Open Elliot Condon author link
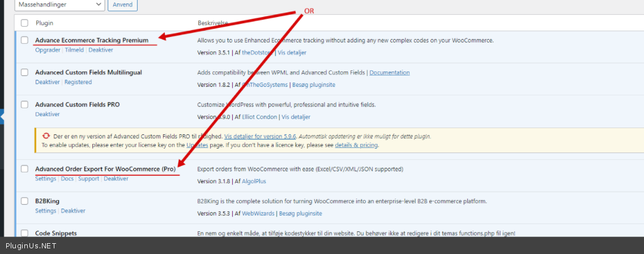 [x=260, y=117]
